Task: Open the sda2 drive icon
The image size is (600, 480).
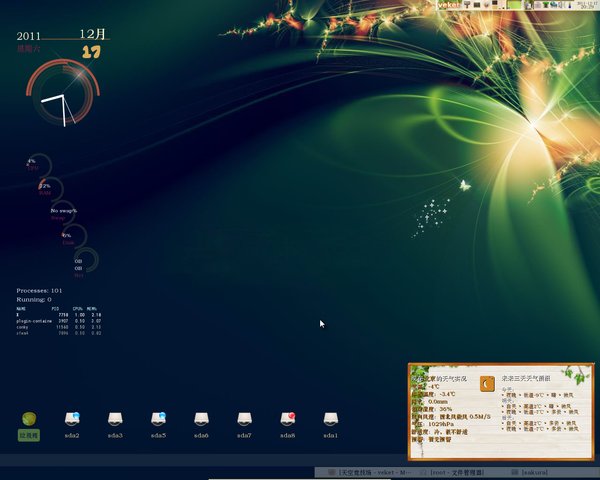Action: pos(72,420)
